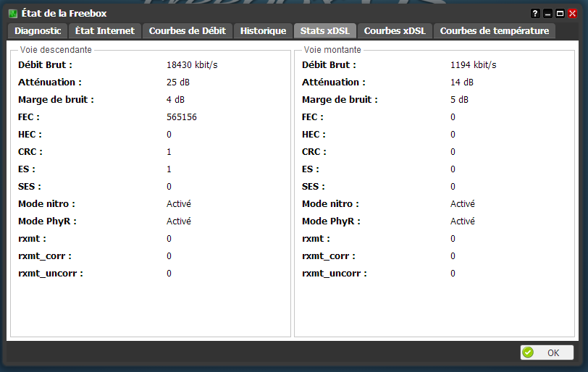588x372 pixels.
Task: Select the Courbes de Débit tab
Action: [x=187, y=30]
